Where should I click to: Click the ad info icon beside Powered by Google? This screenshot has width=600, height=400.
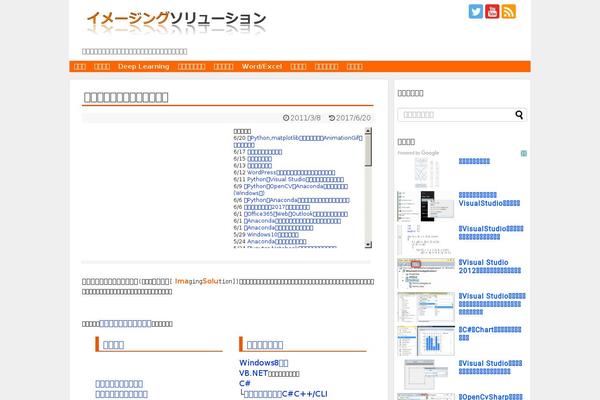[523, 153]
